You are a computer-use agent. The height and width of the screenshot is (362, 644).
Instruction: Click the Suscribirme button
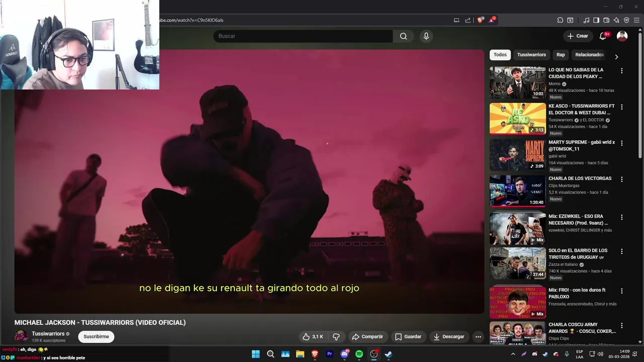(x=96, y=337)
